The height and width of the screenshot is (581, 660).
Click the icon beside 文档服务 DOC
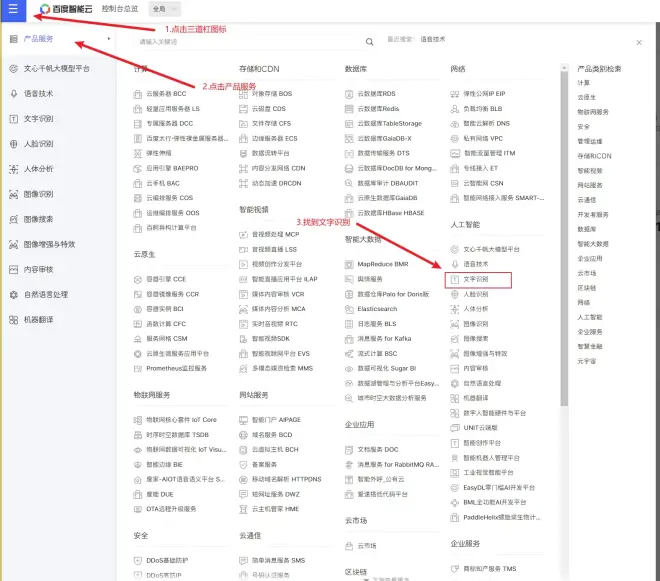(x=349, y=450)
